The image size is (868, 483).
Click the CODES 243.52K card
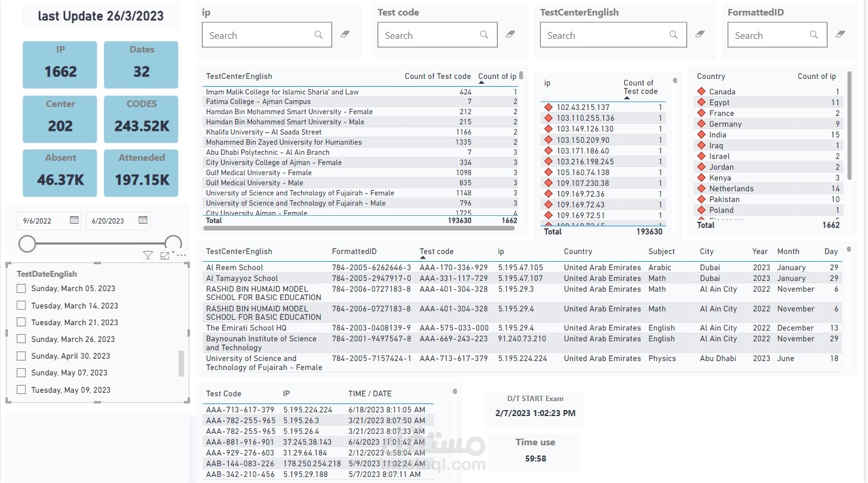(142, 119)
